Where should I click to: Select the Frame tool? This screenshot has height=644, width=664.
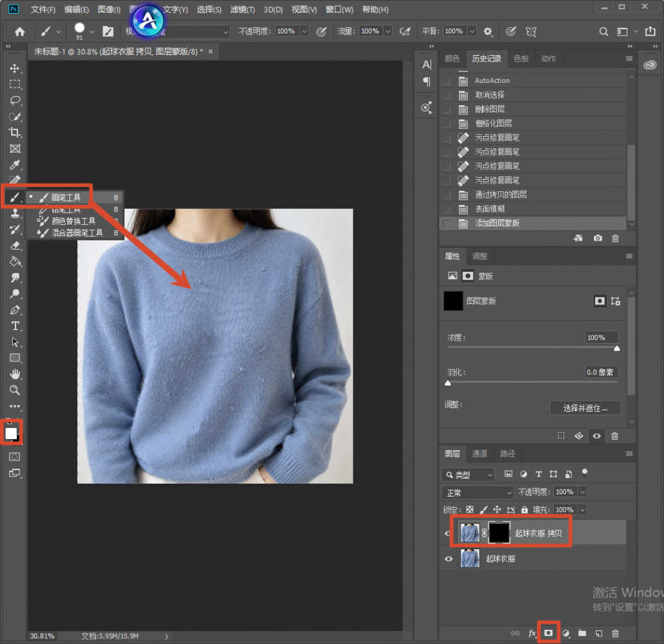point(15,149)
